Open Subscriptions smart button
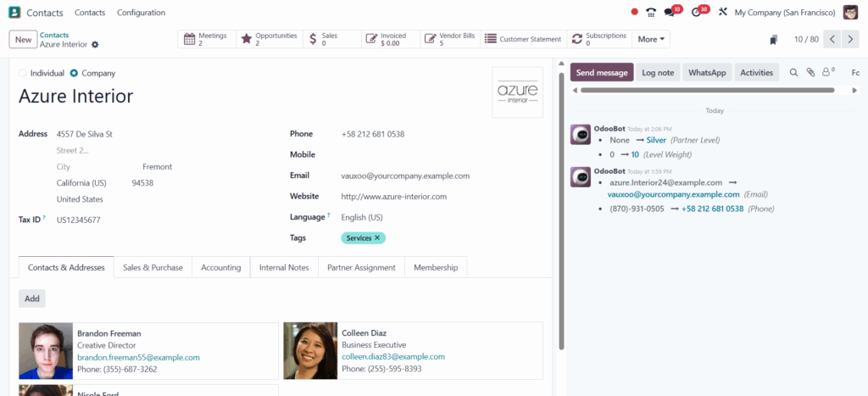This screenshot has width=868, height=396. pos(599,39)
